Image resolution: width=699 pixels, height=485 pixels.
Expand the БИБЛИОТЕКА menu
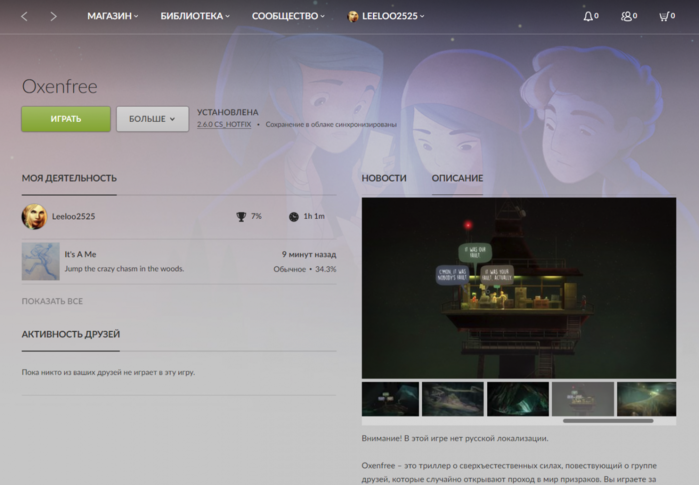(195, 16)
